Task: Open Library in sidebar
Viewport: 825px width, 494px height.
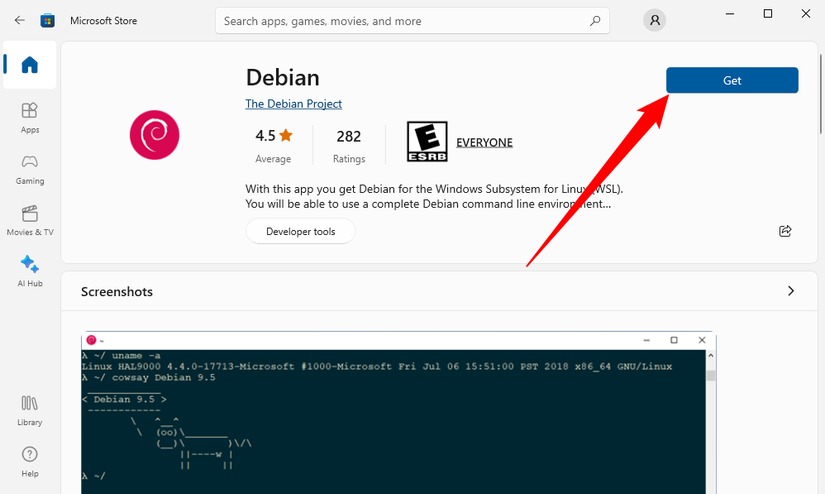Action: pos(29,411)
